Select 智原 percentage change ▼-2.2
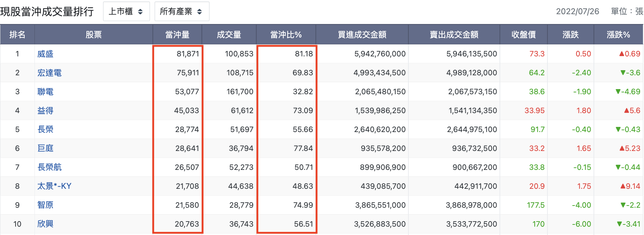Viewport: 644px width, 235px height. click(630, 205)
